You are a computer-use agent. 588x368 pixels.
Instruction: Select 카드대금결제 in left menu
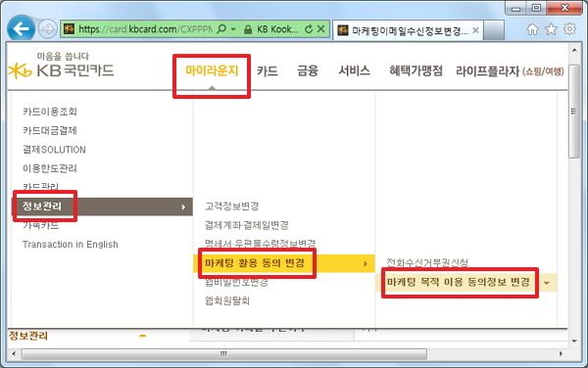coord(50,130)
